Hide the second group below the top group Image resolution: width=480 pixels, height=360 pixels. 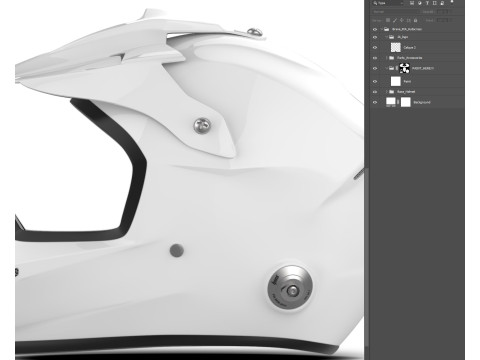tap(375, 37)
